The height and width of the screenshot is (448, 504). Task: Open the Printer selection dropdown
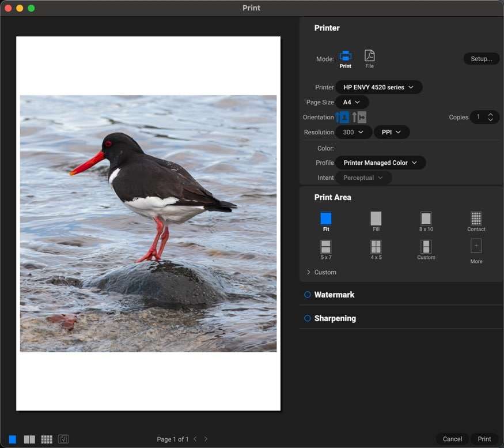(378, 87)
